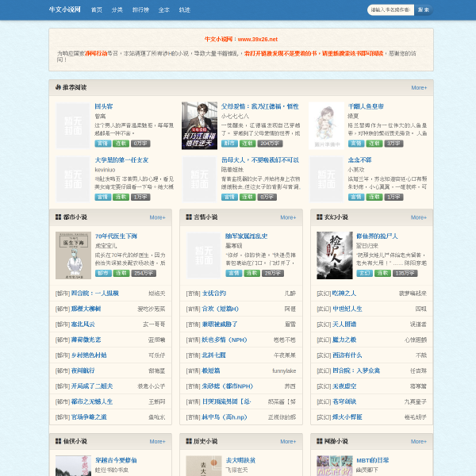Click the grid icon beside 都市小说 heading

coord(58,217)
